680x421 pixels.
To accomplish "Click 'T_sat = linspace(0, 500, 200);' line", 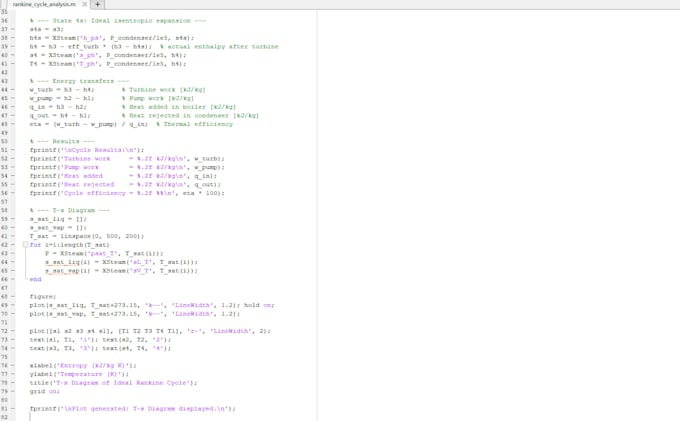I will 87,236.
